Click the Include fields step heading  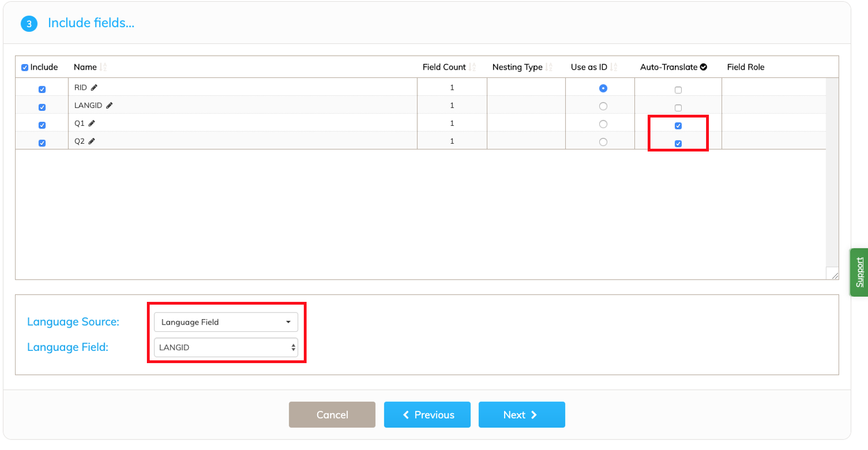click(91, 23)
